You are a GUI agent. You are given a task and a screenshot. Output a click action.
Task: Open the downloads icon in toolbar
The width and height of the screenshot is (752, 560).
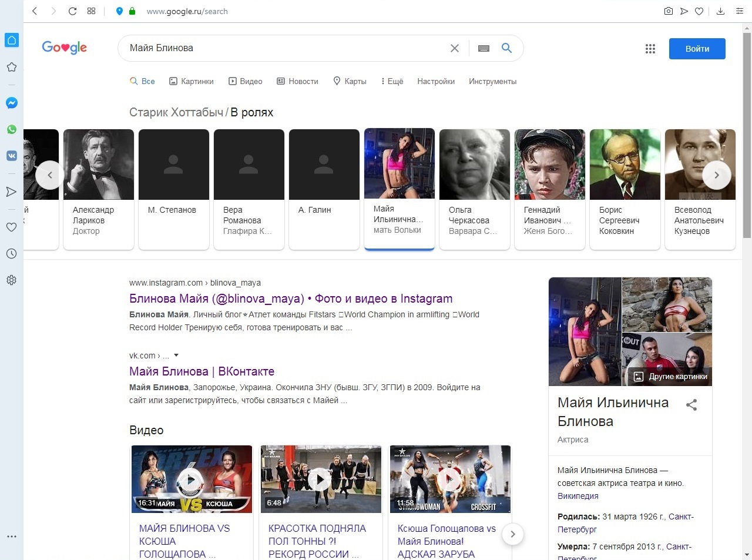[720, 11]
